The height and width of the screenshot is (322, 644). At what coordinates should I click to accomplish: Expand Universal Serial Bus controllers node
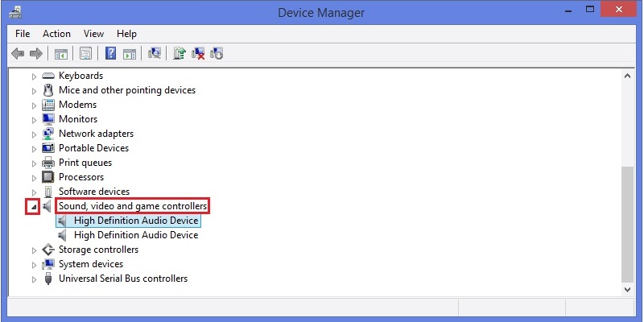coord(34,279)
